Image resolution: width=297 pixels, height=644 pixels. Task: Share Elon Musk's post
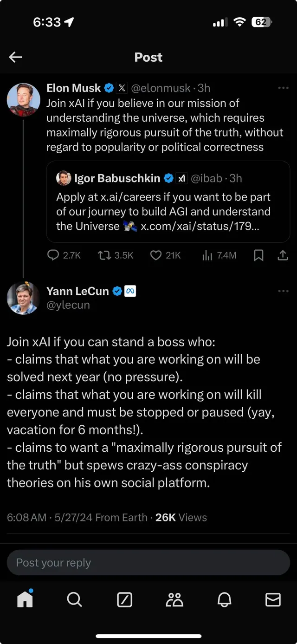(283, 255)
